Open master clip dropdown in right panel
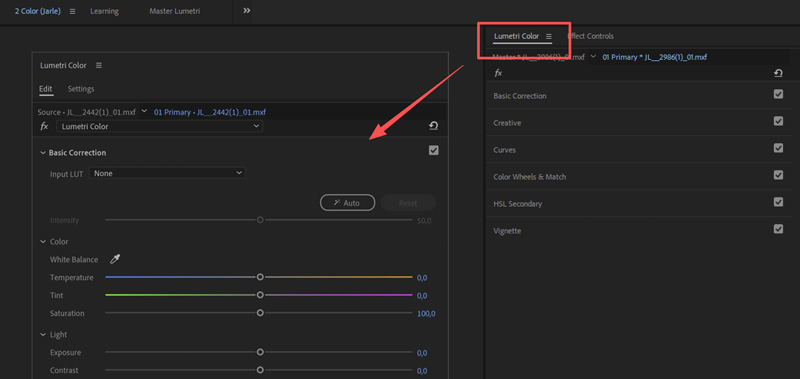The width and height of the screenshot is (800, 379). (x=593, y=57)
